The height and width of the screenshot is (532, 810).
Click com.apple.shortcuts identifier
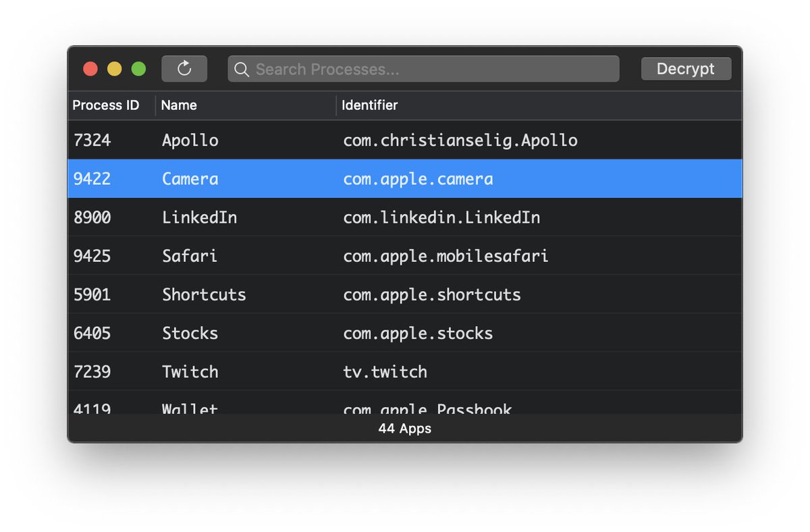[432, 294]
